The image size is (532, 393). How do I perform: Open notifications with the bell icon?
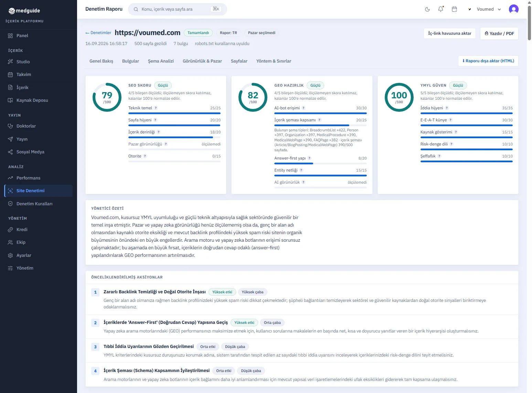441,9
